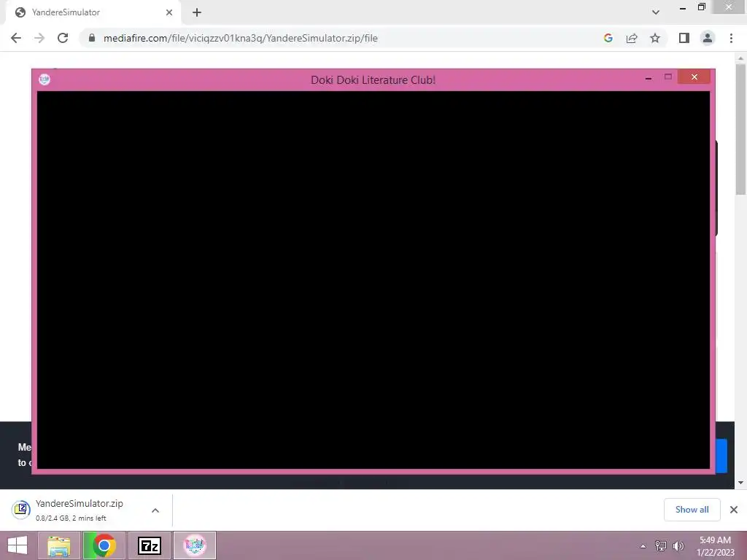The width and height of the screenshot is (747, 560).
Task: Toggle the Chrome side panel
Action: click(x=684, y=38)
